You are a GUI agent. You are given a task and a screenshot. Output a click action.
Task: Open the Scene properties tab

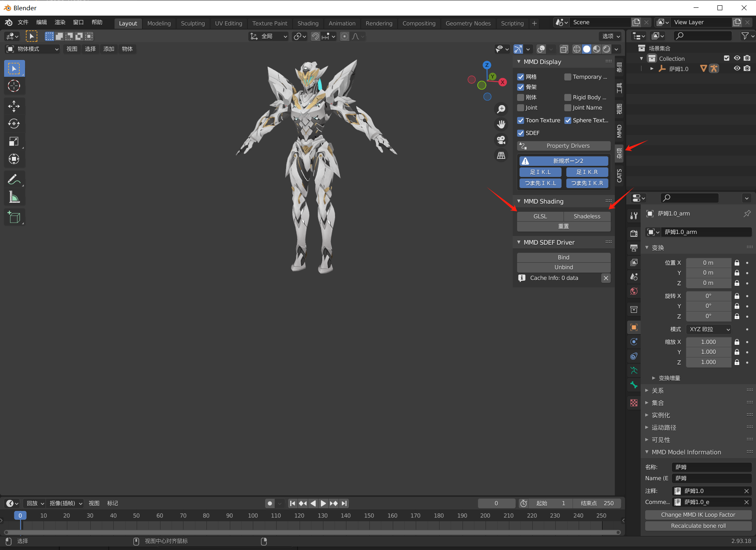(634, 277)
